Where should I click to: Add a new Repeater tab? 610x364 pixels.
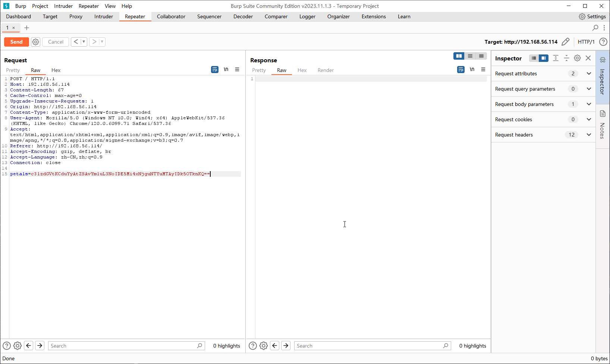[x=26, y=28]
